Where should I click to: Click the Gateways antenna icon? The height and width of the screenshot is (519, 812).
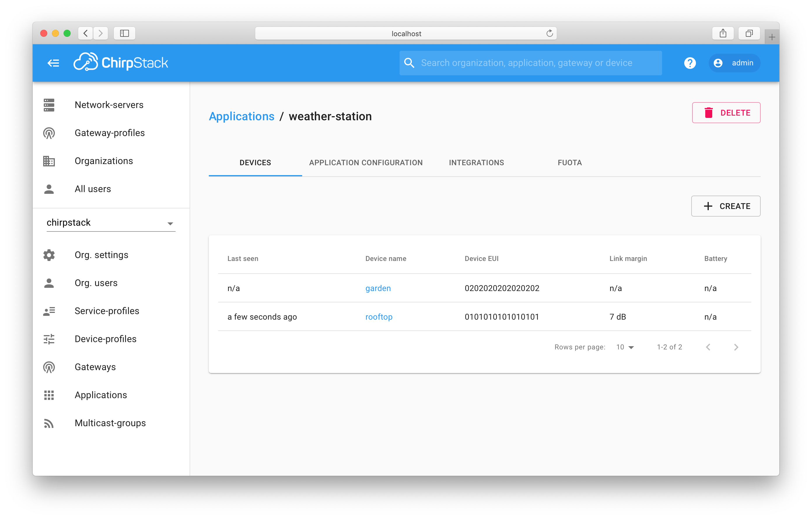click(49, 367)
